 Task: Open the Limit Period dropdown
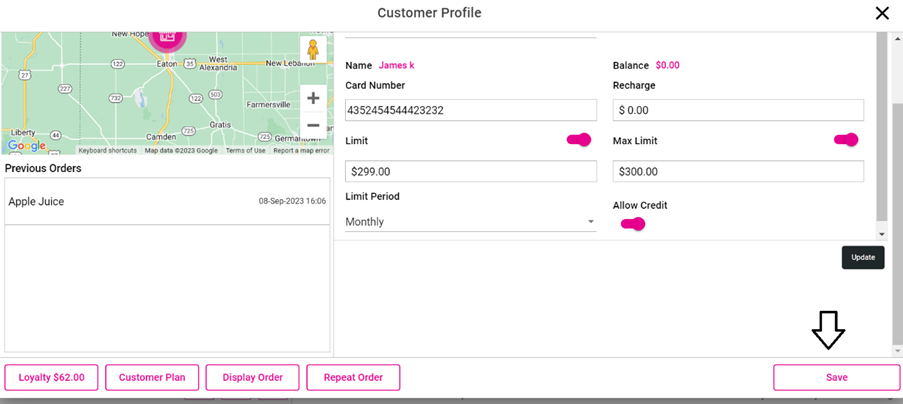click(470, 222)
